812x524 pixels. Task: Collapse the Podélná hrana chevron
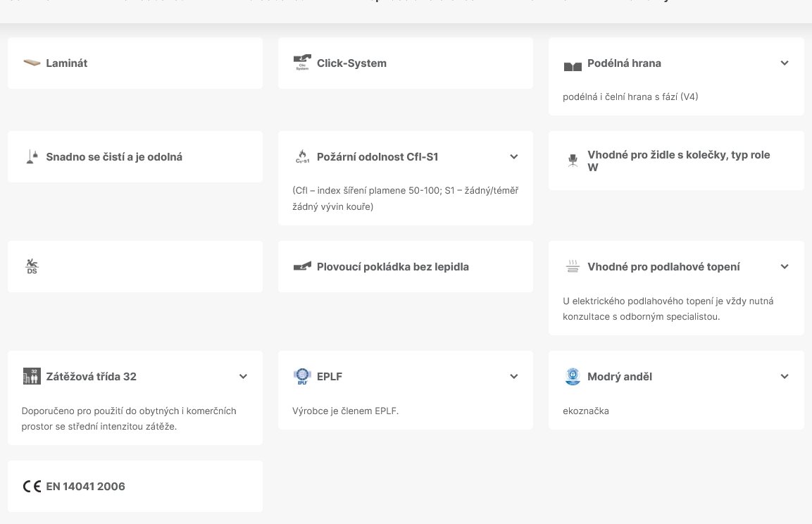click(785, 63)
